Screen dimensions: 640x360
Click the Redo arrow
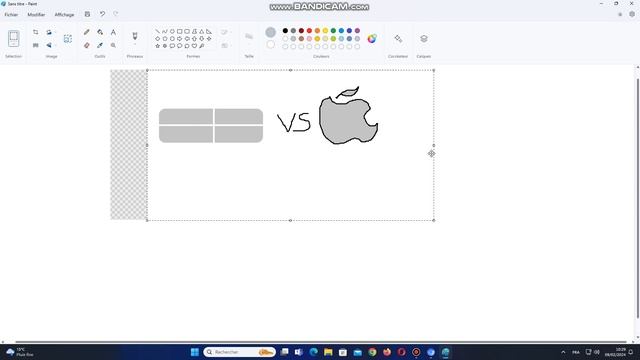(116, 14)
